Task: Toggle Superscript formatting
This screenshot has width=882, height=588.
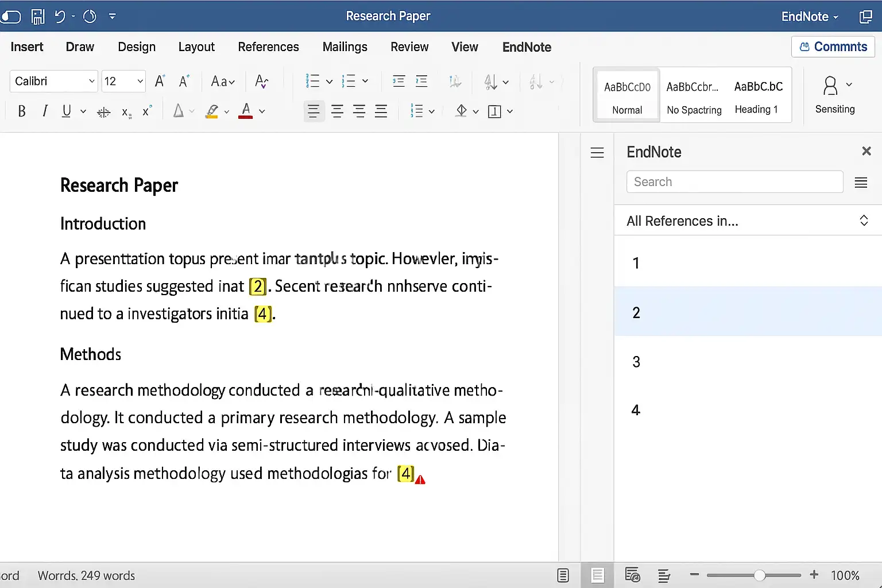Action: 147,111
